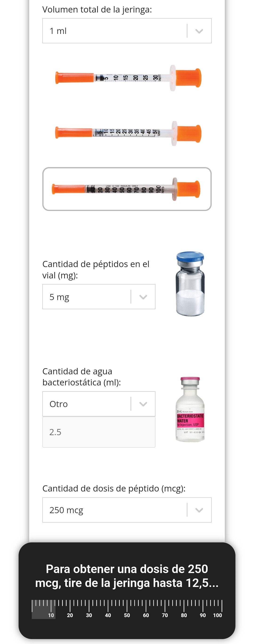254x644 pixels.
Task: Open the syringe volume dropdown showing 1 ml
Action: point(127,31)
